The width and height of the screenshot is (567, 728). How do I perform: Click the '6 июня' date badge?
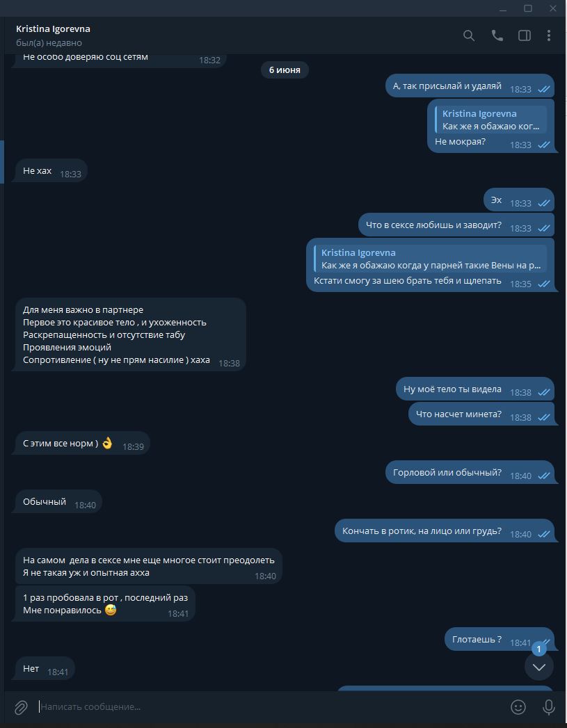285,70
